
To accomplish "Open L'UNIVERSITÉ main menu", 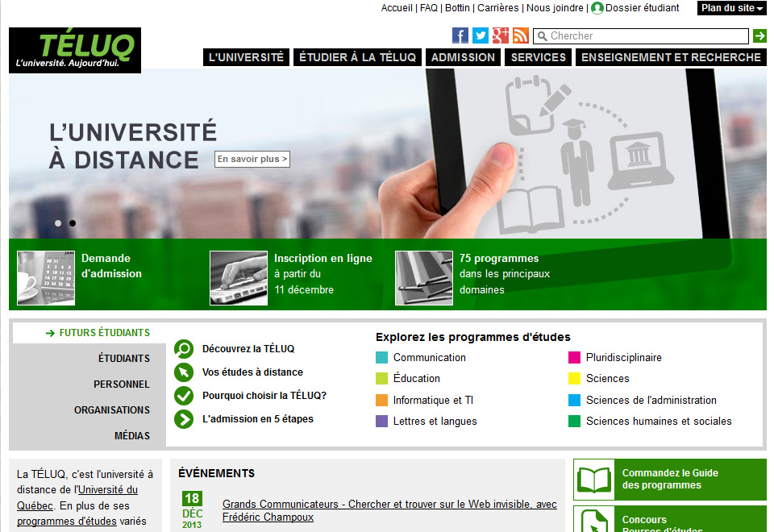I will pyautogui.click(x=247, y=57).
